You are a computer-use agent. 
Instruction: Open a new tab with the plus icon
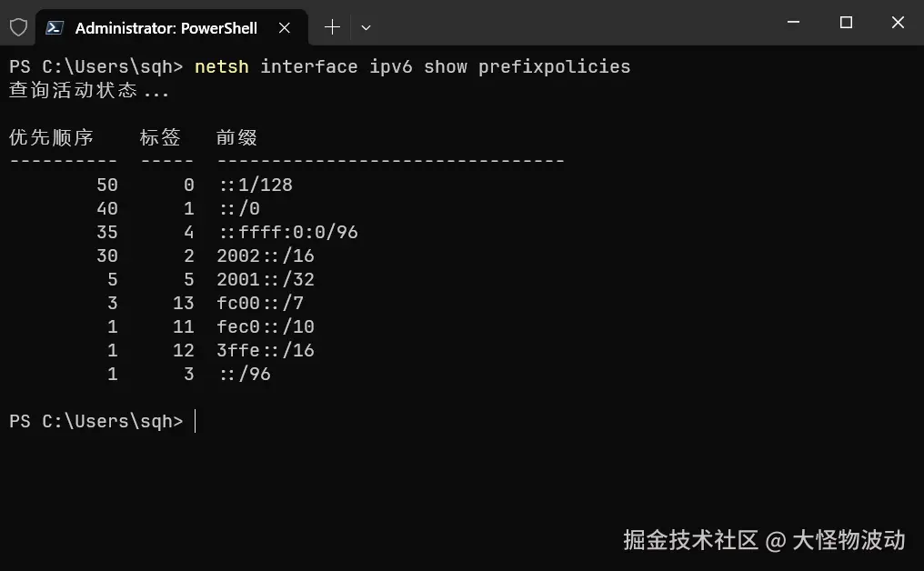pos(332,27)
